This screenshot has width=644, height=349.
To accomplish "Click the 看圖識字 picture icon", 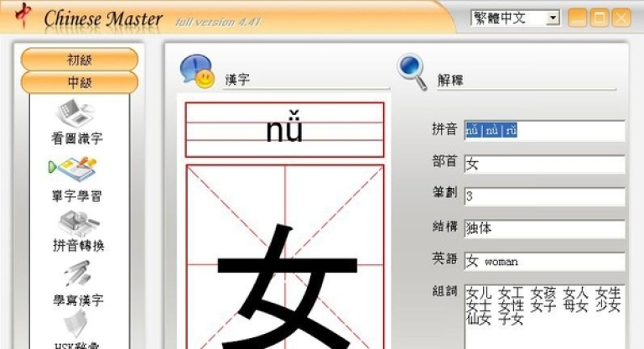I will coord(76,113).
